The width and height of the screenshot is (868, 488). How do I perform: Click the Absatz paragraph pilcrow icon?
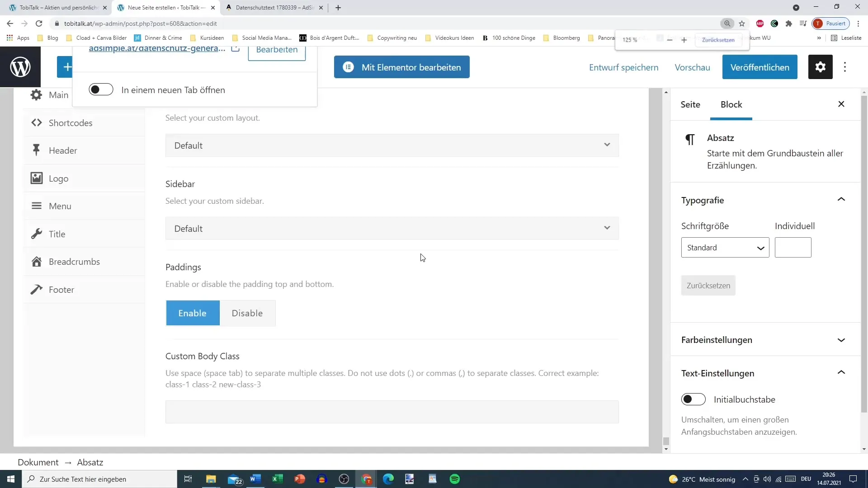click(x=690, y=139)
